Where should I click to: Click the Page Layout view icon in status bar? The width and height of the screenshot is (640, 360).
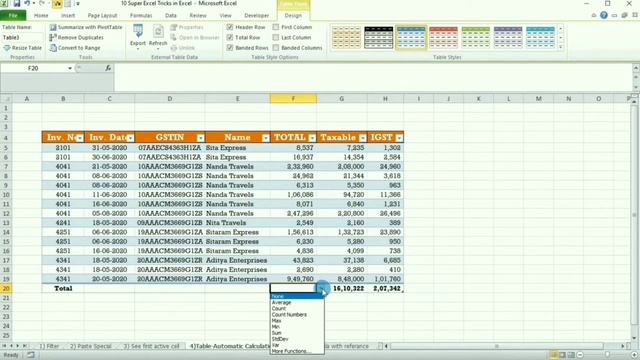pos(562,355)
